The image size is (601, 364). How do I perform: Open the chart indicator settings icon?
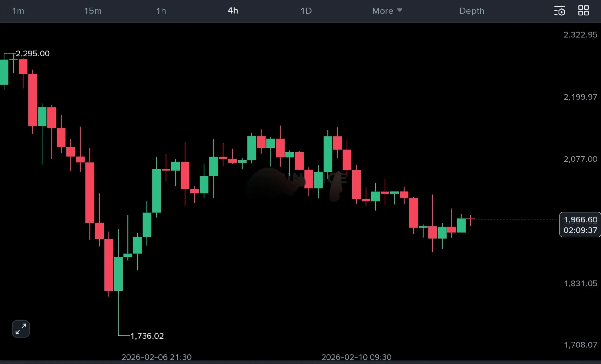point(559,11)
